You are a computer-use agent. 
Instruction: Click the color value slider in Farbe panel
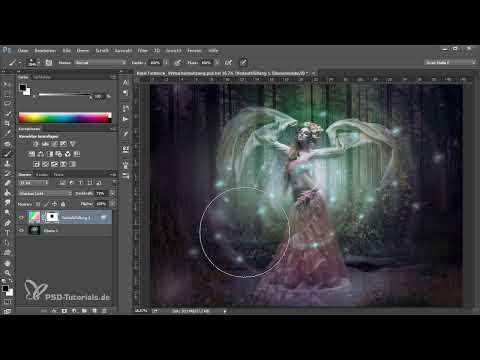tap(64, 95)
